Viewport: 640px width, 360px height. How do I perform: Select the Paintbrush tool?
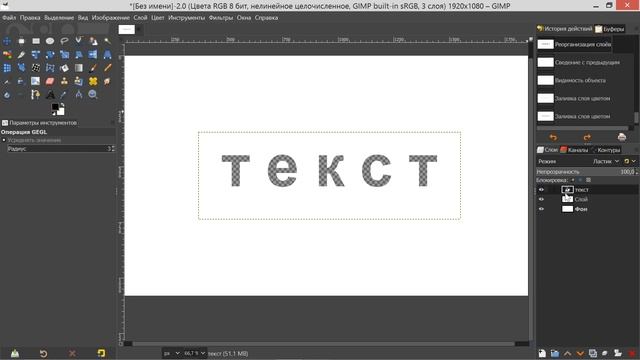(x=93, y=68)
